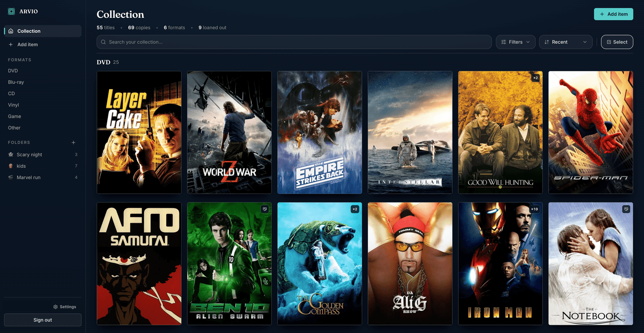Click the checkbox icon in Select button
Viewport: 644px width, 333px height.
click(x=609, y=42)
